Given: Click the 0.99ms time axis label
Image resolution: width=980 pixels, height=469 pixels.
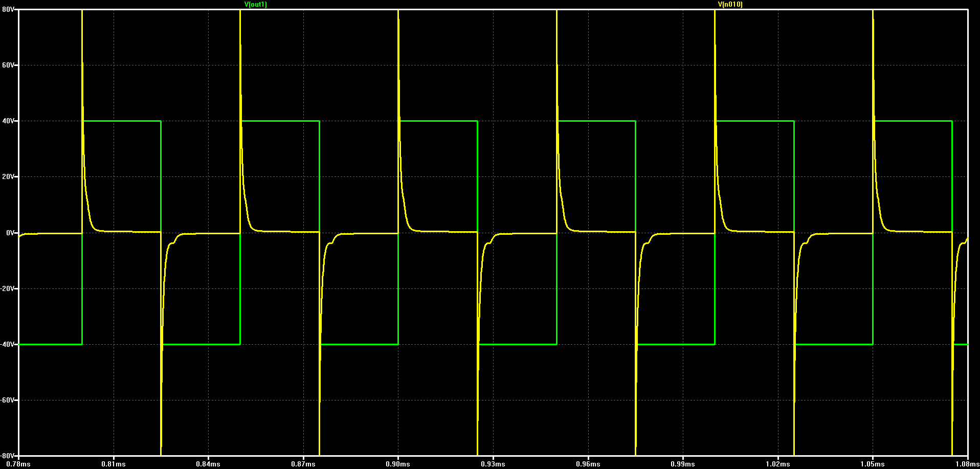Looking at the screenshot, I should [683, 464].
